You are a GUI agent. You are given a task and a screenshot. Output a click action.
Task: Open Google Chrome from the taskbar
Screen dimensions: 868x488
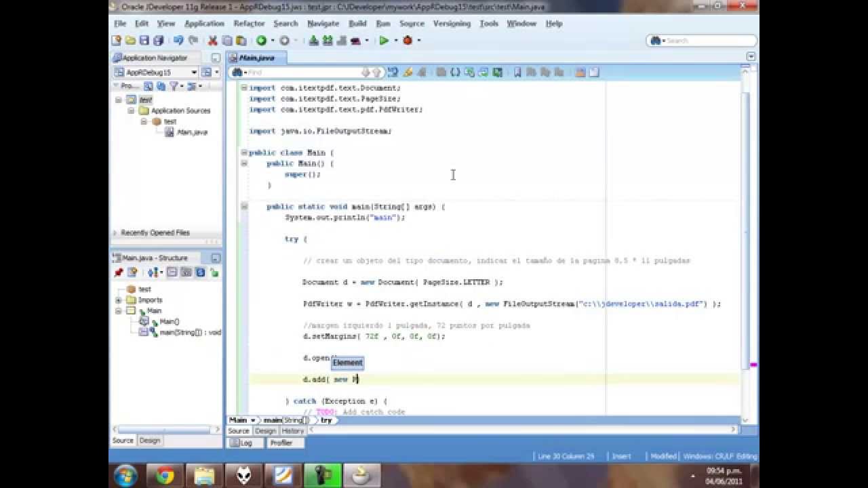[165, 476]
